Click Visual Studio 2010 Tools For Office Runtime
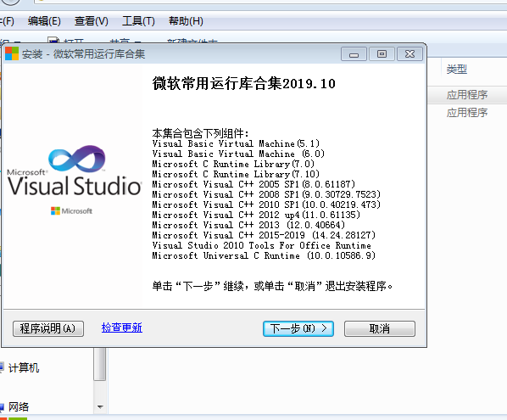 (x=262, y=245)
